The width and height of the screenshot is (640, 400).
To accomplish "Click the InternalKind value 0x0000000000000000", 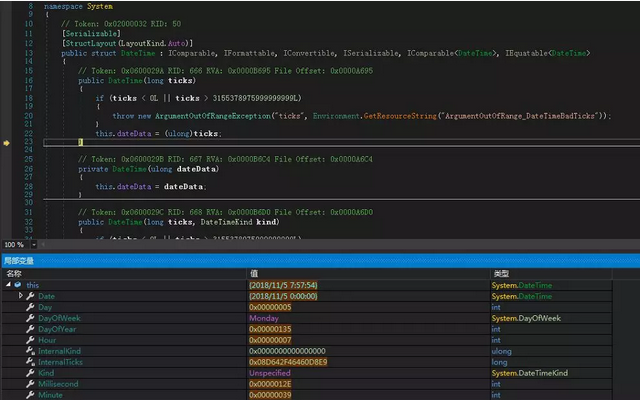I will (x=287, y=351).
